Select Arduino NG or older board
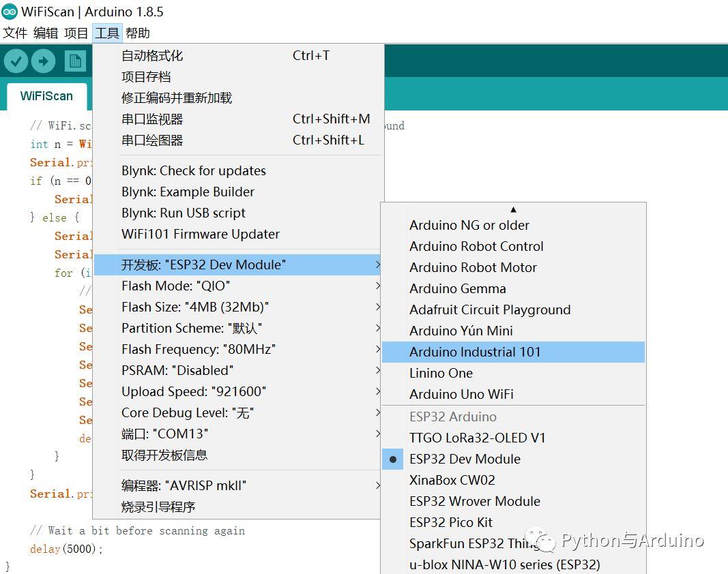Viewport: 728px width, 574px height. pyautogui.click(x=513, y=225)
